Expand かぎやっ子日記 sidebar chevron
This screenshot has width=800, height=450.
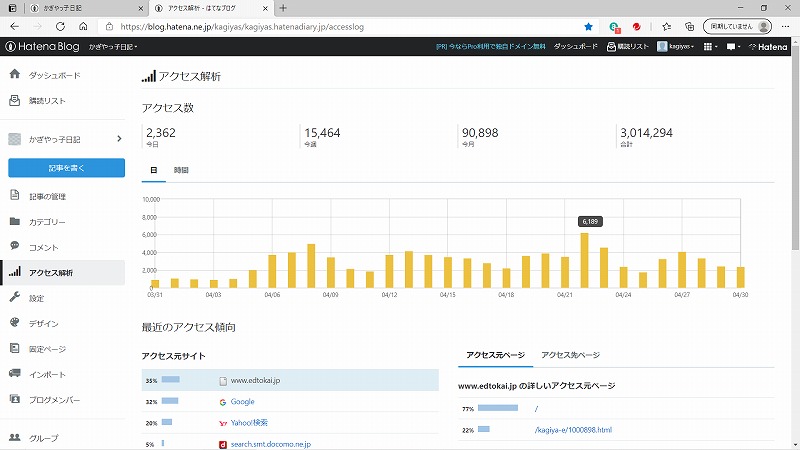pos(119,139)
